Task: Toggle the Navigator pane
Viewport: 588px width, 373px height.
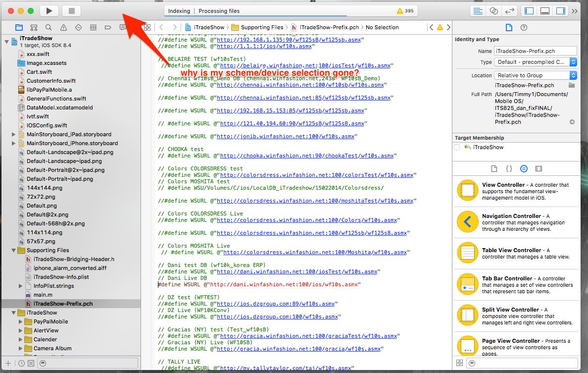Action: [x=529, y=11]
